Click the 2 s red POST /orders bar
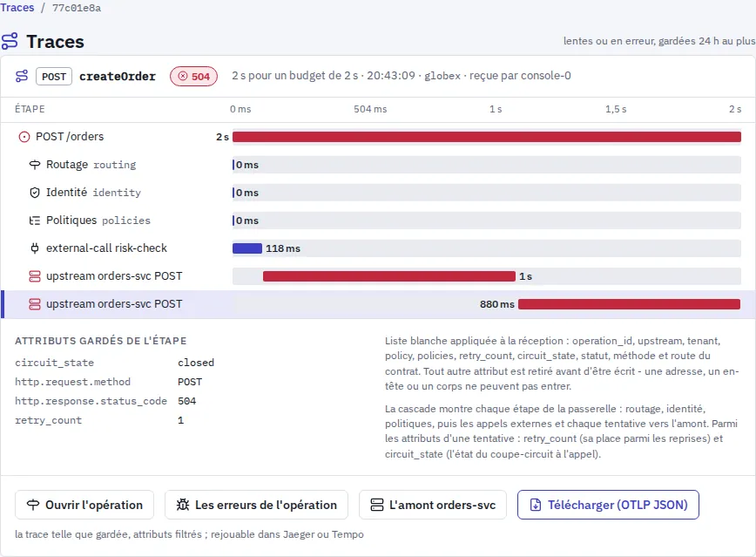 [x=487, y=137]
